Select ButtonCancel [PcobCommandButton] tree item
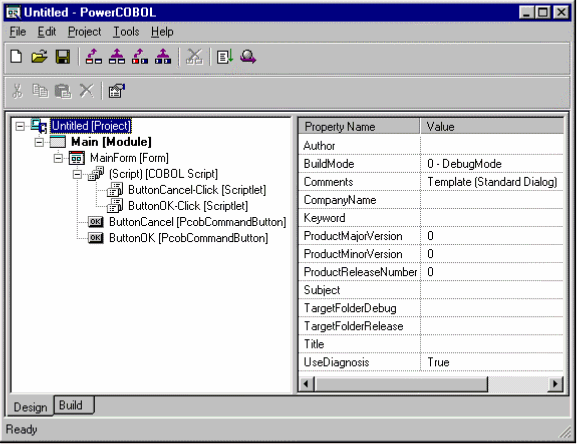Screen dimensions: 577x444 [x=198, y=222]
